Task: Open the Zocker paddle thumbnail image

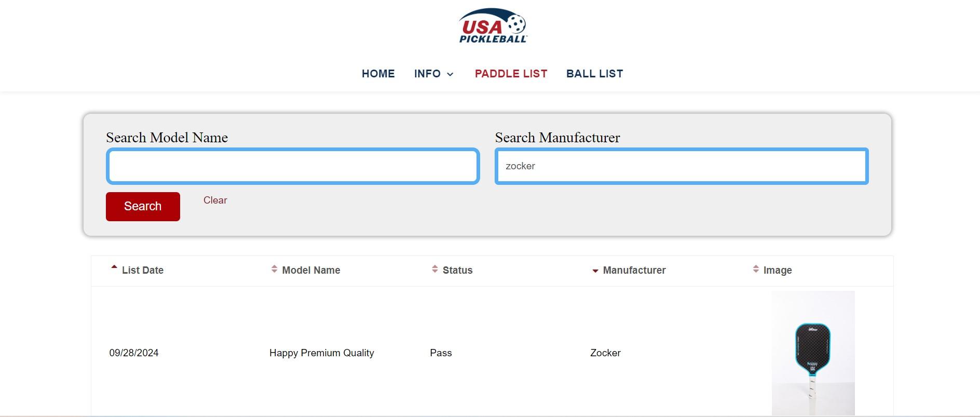Action: click(x=813, y=353)
